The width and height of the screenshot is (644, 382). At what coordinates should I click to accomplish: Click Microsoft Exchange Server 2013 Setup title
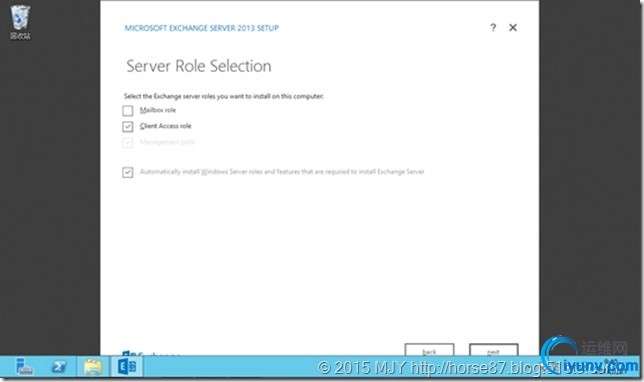coord(202,28)
